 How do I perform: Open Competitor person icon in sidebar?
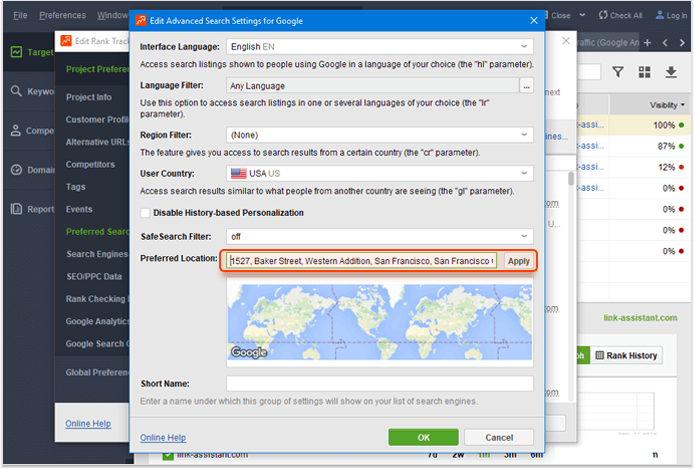click(x=16, y=131)
